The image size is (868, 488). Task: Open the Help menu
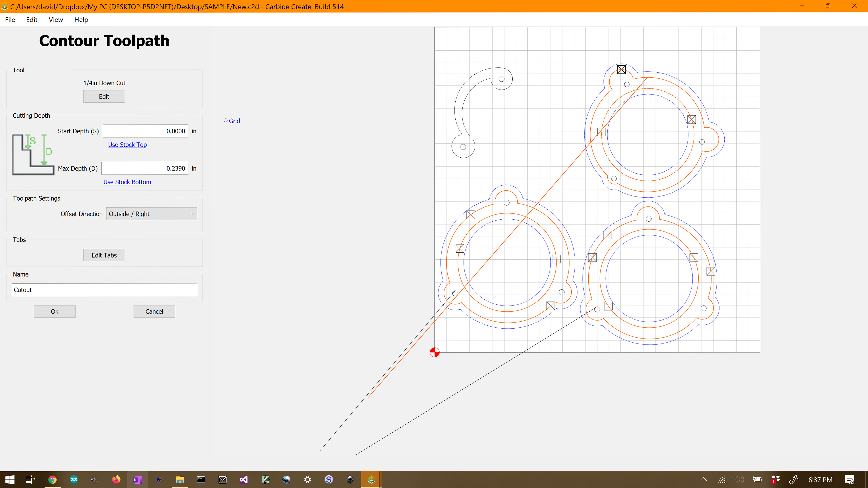click(81, 19)
